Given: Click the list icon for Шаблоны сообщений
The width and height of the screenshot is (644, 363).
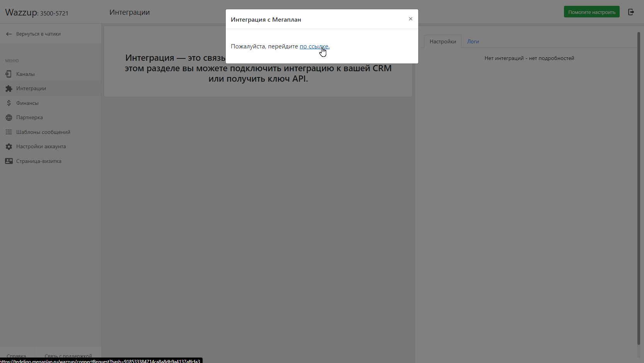Looking at the screenshot, I should 9,132.
